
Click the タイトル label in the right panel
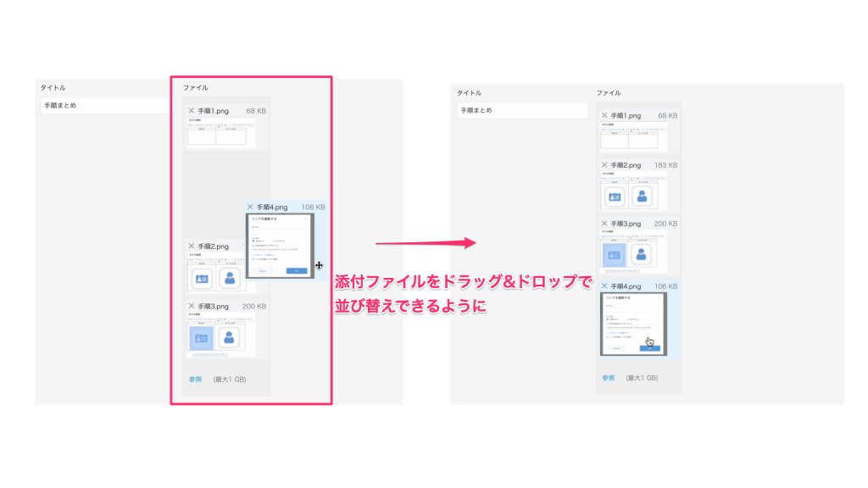(x=469, y=93)
